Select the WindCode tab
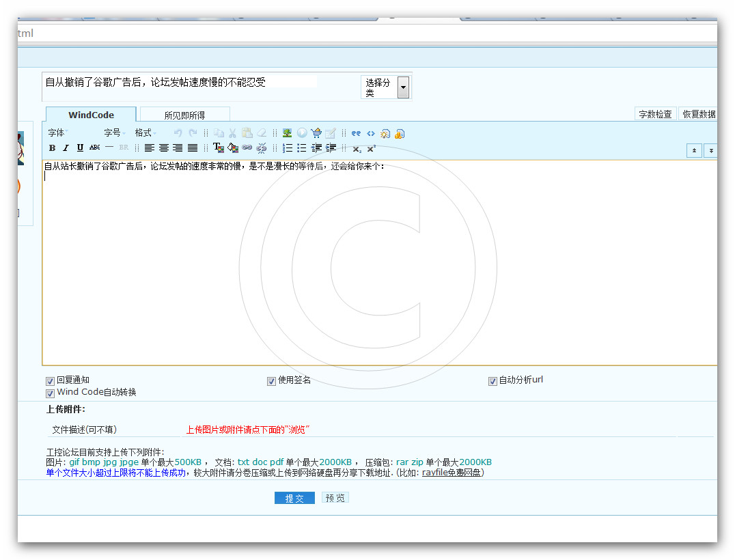This screenshot has width=735, height=560. click(91, 115)
